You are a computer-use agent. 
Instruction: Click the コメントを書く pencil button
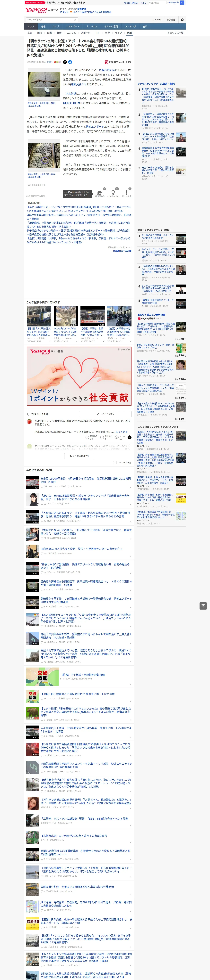pos(105,414)
